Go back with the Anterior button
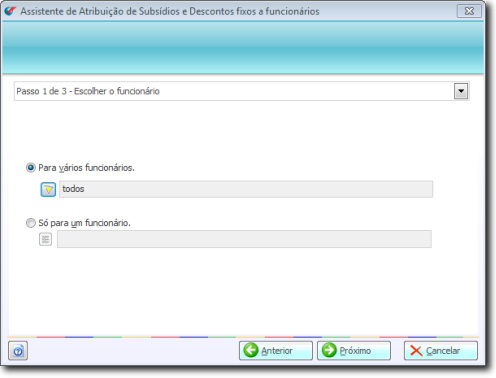 276,350
